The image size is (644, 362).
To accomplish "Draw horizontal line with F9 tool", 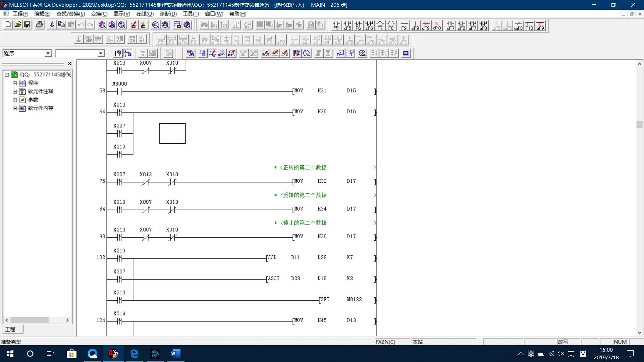I will 404,25.
